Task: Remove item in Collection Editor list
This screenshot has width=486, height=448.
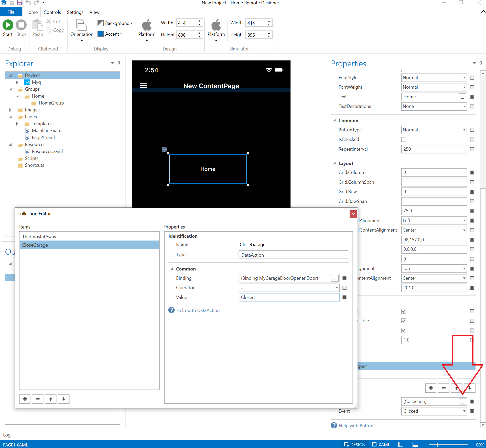Action: click(38, 399)
